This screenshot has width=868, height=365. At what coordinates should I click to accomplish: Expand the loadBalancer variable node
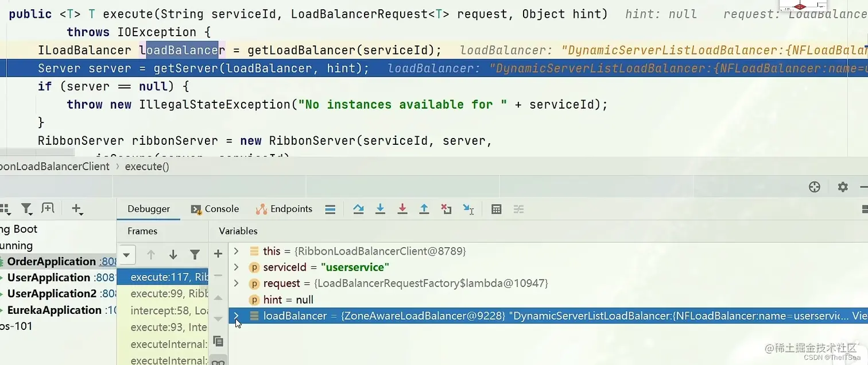pyautogui.click(x=236, y=316)
